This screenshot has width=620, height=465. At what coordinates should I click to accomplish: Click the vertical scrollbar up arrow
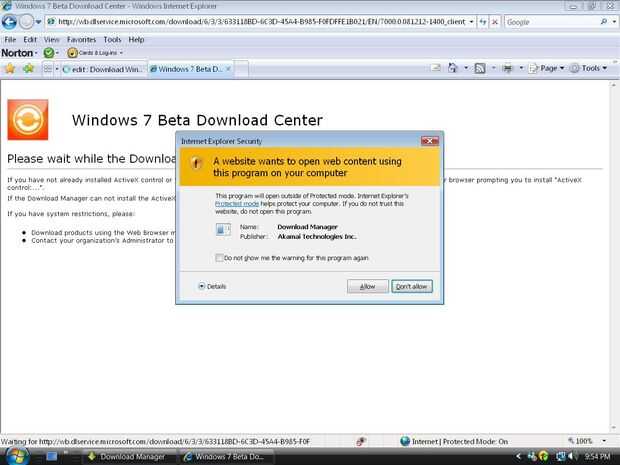point(614,85)
